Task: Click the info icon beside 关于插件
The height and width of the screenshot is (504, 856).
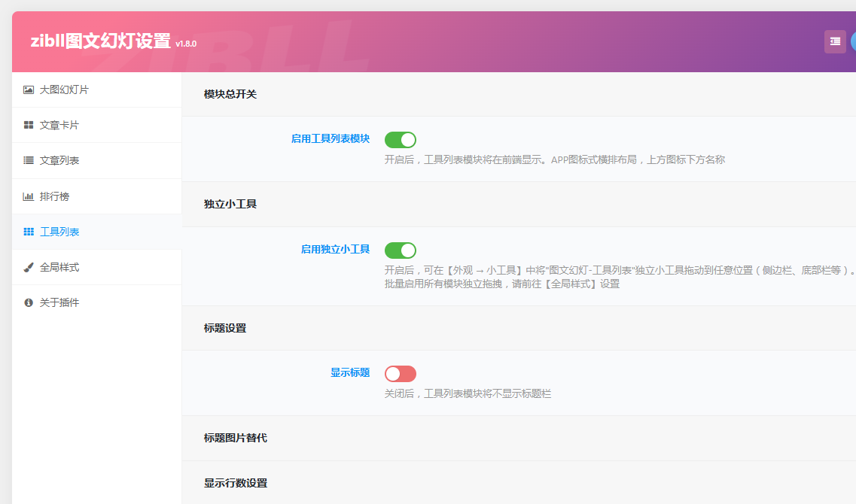Action: click(x=29, y=302)
